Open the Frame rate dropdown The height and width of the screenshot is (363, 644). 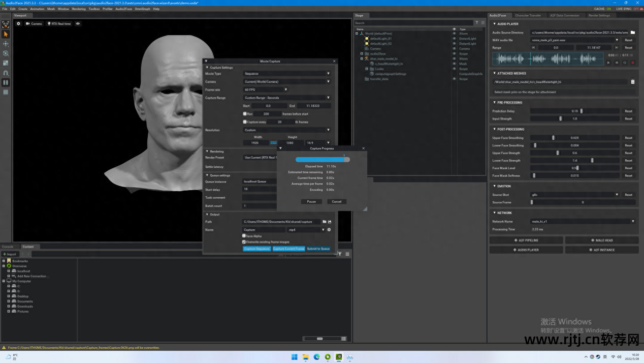click(266, 89)
